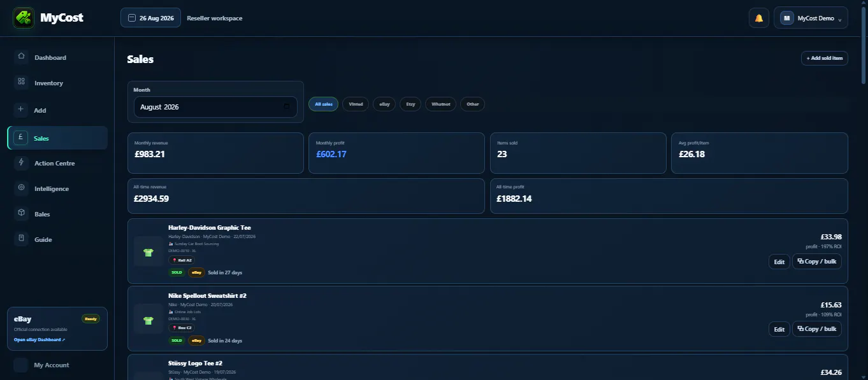868x380 pixels.
Task: Expand the MyCost Demo account dropdown
Action: [x=811, y=18]
